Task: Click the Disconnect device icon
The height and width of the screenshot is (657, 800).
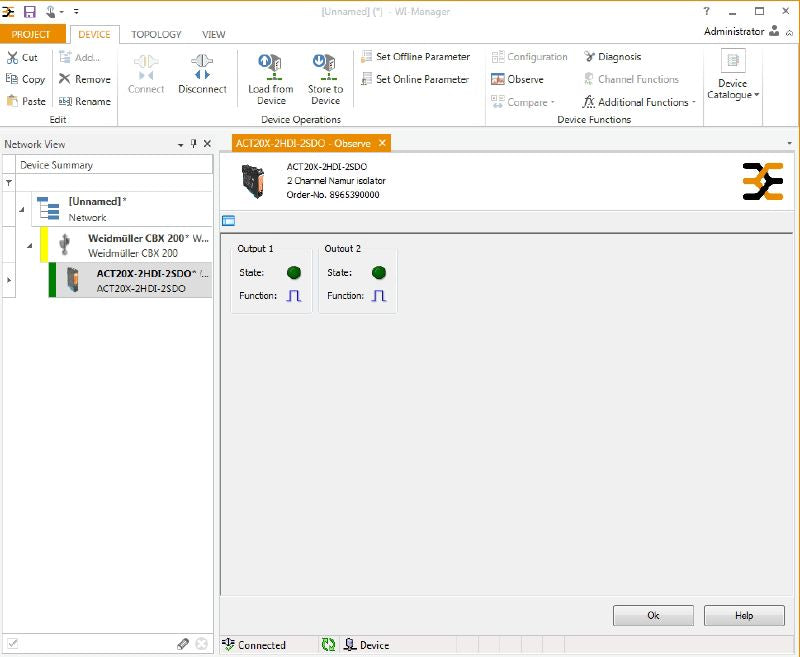Action: point(202,68)
